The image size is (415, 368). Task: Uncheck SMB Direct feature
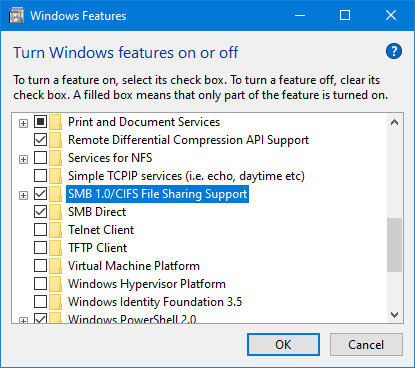(40, 212)
